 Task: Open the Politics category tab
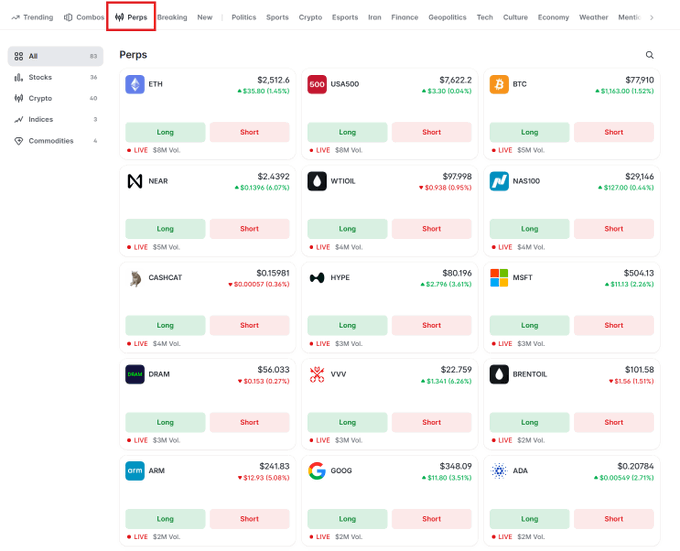coord(244,17)
